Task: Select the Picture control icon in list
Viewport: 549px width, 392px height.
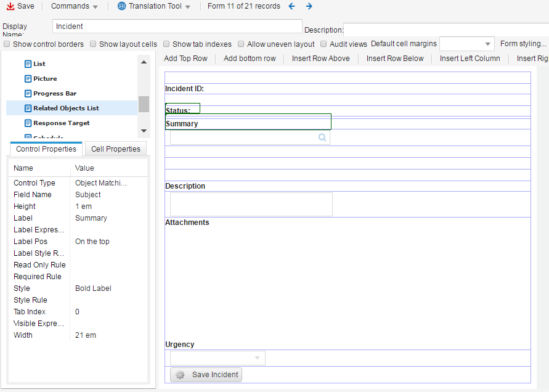Action: pos(28,79)
